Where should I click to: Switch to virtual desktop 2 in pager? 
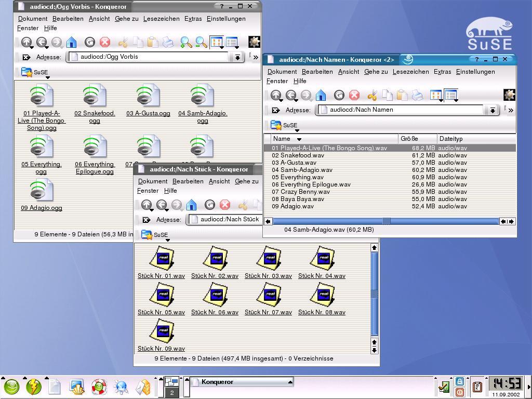[x=172, y=393]
